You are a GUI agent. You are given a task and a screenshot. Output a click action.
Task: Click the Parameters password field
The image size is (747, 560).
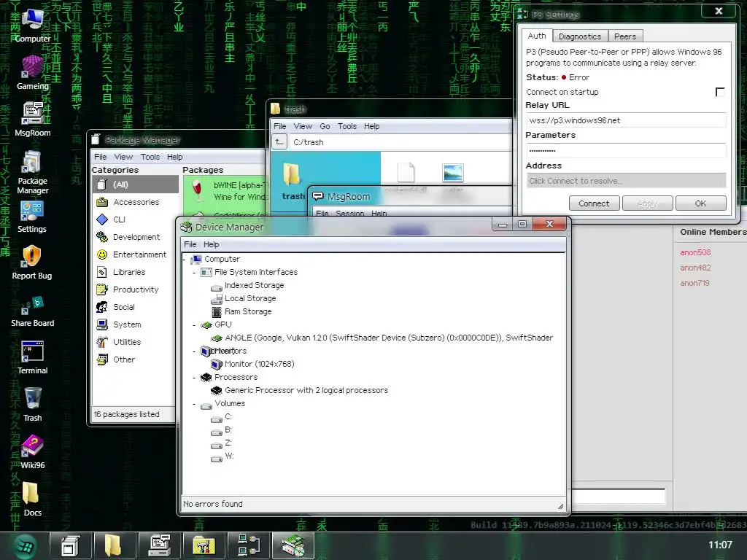[626, 150]
